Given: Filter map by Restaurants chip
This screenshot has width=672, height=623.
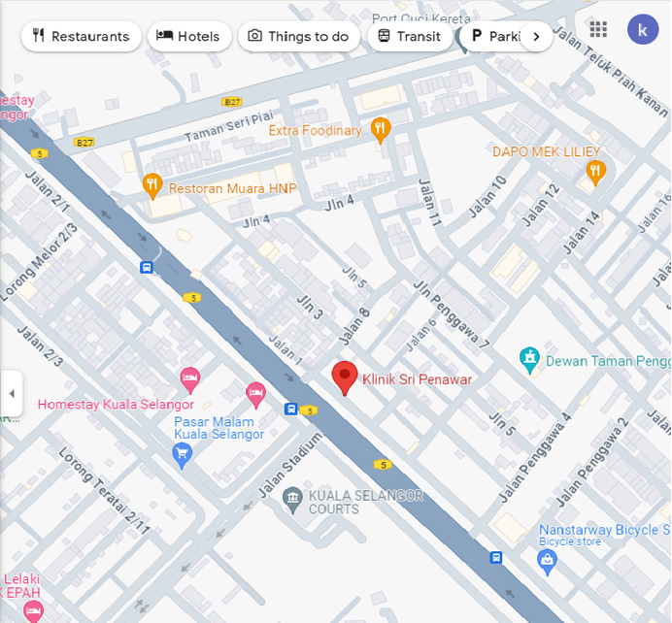Looking at the screenshot, I should tap(81, 37).
